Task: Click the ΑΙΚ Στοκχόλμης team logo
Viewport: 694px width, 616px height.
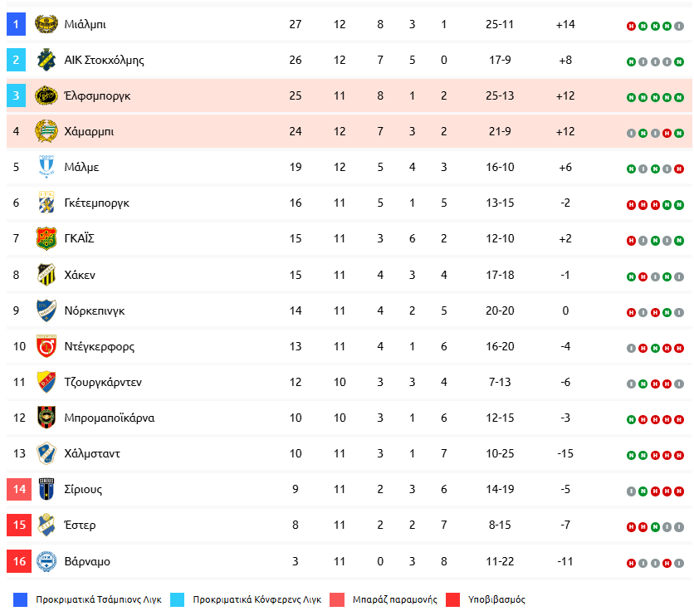Action: (46, 60)
